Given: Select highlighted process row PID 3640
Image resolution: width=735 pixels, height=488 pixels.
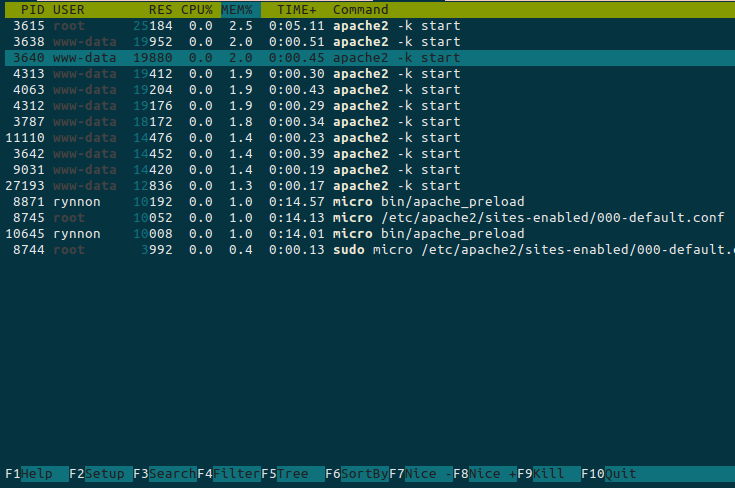Looking at the screenshot, I should point(370,58).
